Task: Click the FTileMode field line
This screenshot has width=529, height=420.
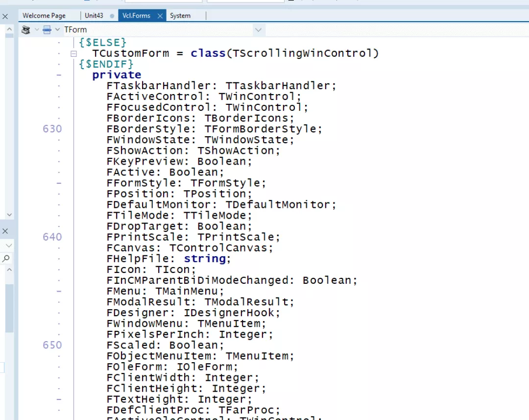Action: (179, 216)
